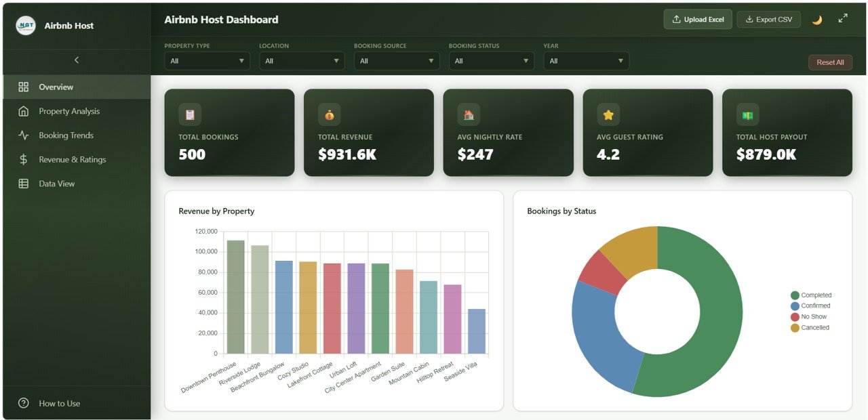Open Data View using its table icon
868x420 pixels.
coord(23,183)
